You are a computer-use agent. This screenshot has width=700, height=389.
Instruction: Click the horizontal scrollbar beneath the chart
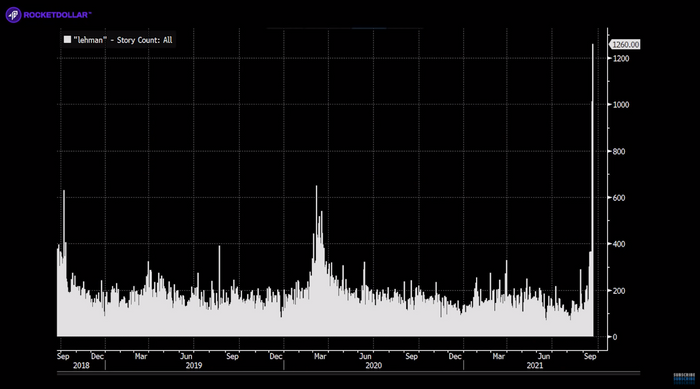pos(348,373)
